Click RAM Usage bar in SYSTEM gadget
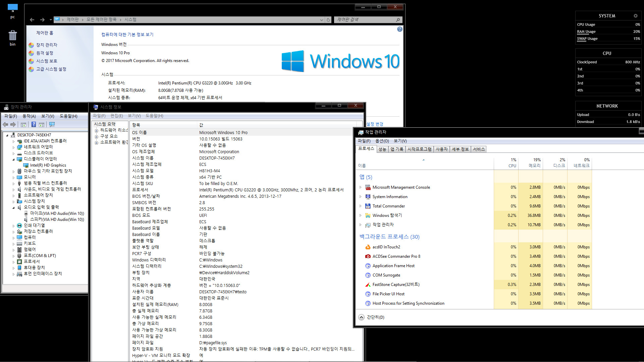Screen dimensions: 644x362 608,32
